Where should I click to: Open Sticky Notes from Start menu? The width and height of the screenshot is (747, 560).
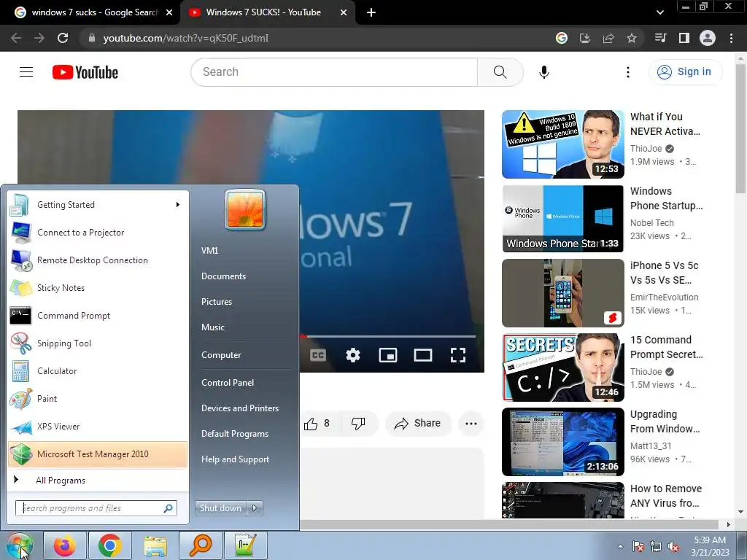98,288
